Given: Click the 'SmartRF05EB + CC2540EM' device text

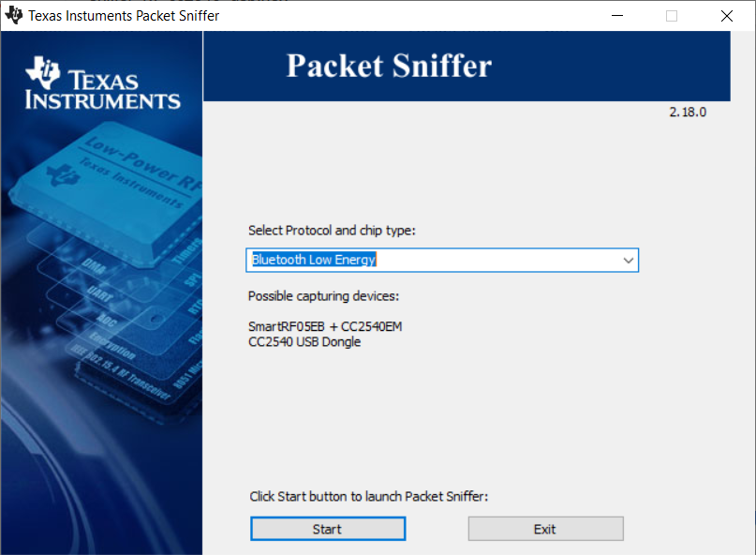Looking at the screenshot, I should [325, 327].
